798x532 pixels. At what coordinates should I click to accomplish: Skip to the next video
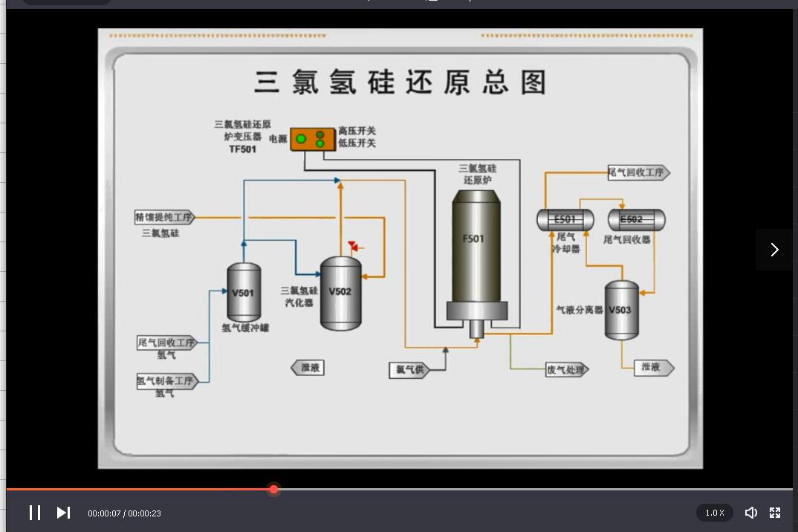[63, 513]
